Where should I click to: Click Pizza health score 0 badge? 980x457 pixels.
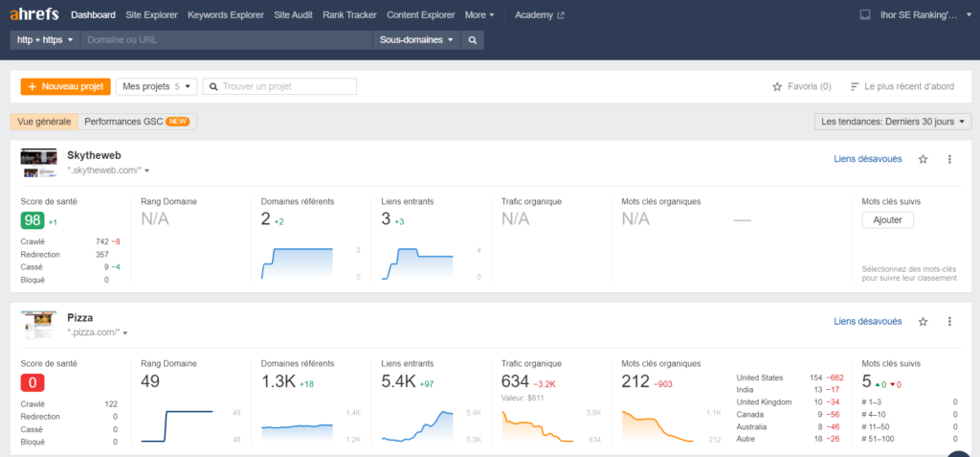[33, 382]
